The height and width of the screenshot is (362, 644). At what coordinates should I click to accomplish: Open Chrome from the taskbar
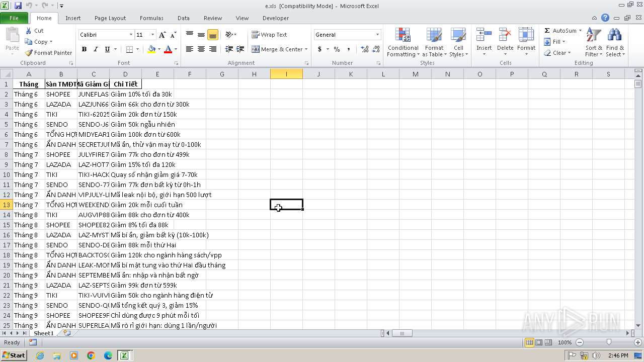point(91,355)
